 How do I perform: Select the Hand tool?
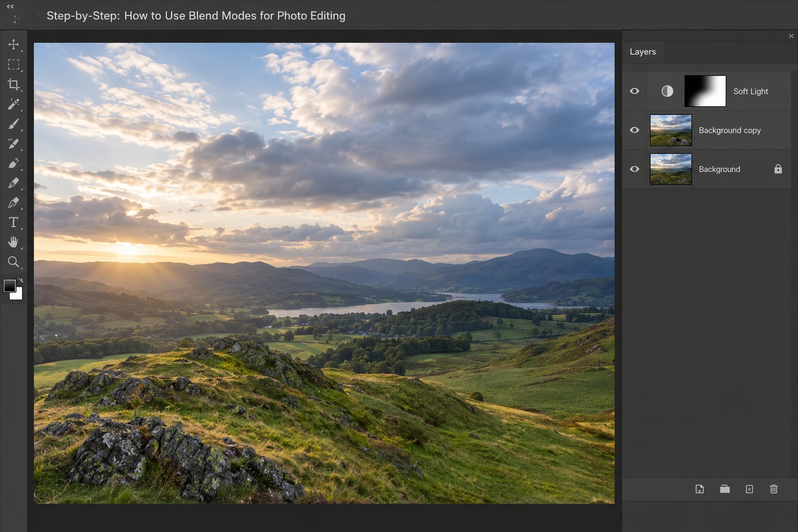(x=14, y=242)
